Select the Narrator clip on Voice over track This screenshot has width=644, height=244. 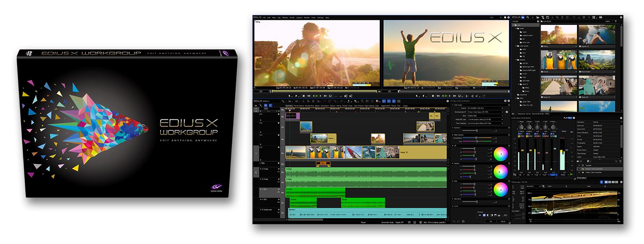pos(367,213)
